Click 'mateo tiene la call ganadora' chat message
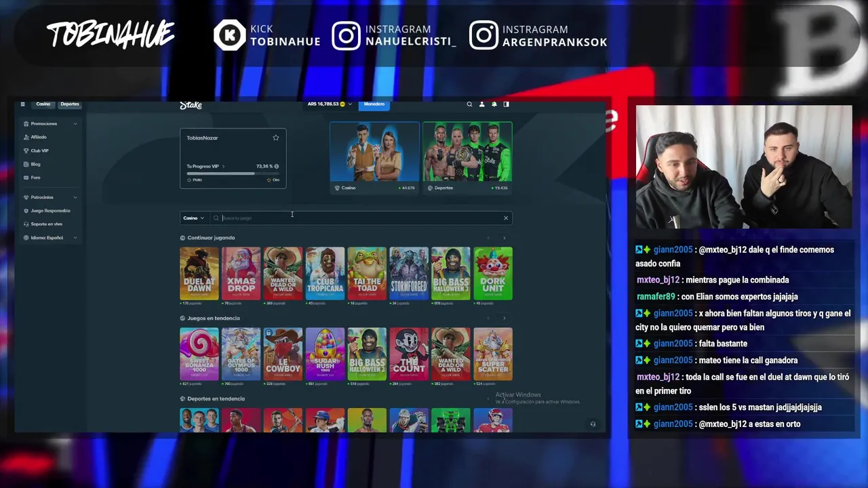The image size is (868, 488). coord(716,361)
